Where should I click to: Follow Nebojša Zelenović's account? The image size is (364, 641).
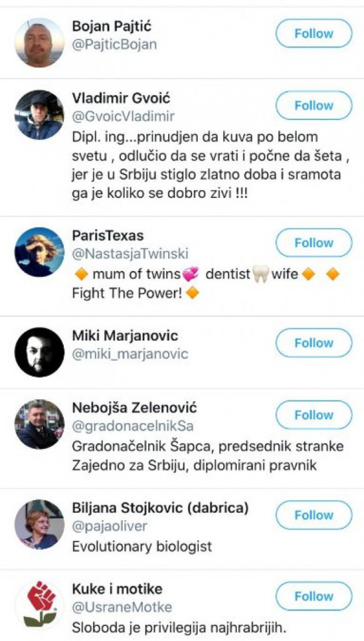coord(314,415)
